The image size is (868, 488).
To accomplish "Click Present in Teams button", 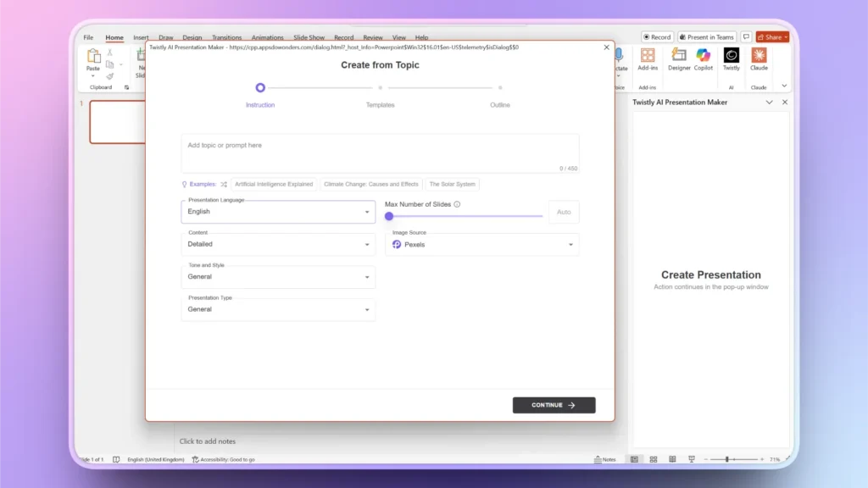I will pos(707,37).
